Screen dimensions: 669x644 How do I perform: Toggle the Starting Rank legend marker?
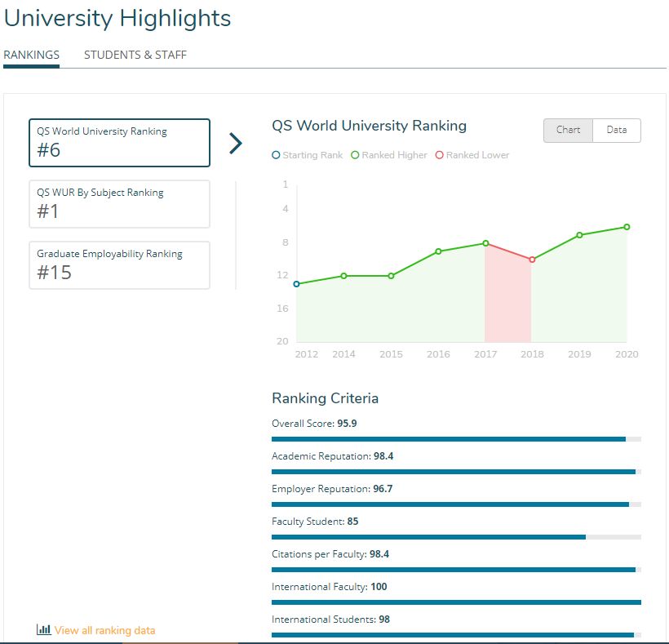coord(276,155)
